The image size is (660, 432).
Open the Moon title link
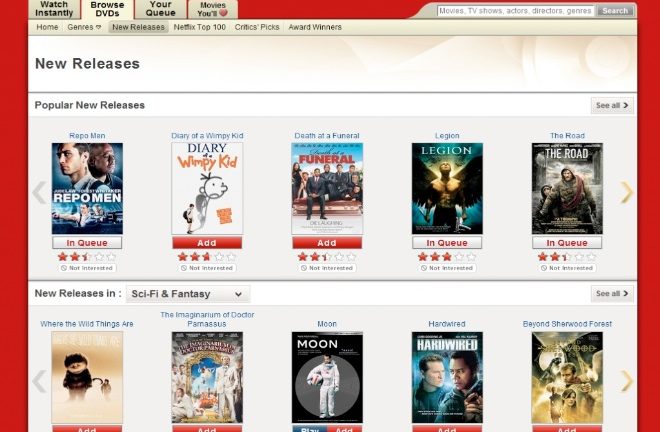click(327, 324)
